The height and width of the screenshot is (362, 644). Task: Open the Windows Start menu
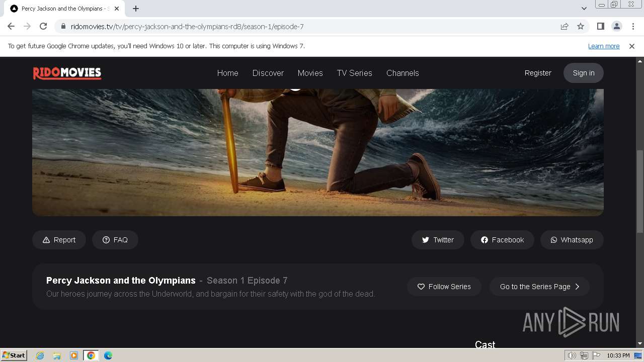(14, 355)
